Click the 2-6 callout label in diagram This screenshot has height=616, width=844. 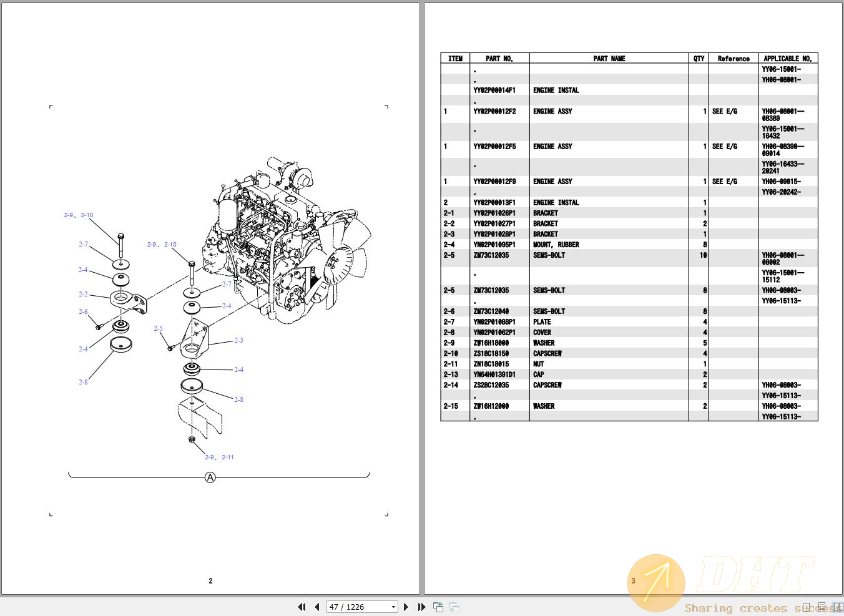83,311
